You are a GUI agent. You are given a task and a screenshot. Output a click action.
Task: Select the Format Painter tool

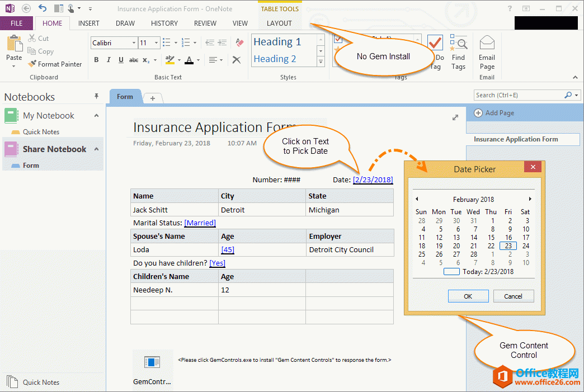[55, 64]
